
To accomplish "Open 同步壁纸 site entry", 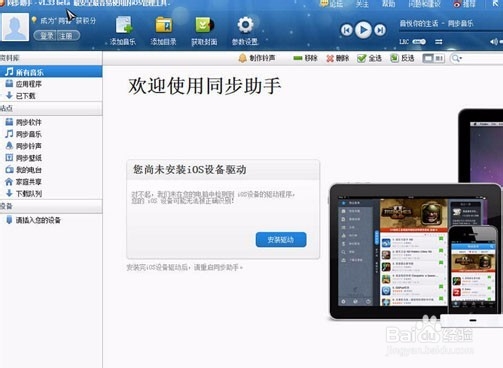I will coord(51,158).
